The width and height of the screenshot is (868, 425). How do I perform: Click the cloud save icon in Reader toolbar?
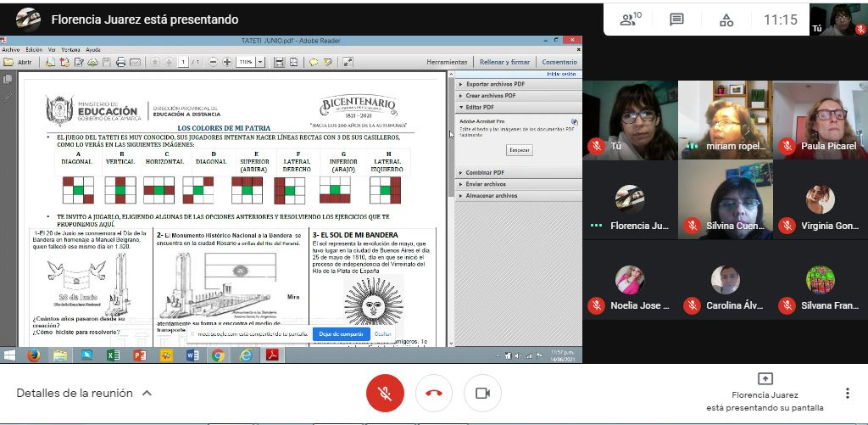tap(92, 63)
